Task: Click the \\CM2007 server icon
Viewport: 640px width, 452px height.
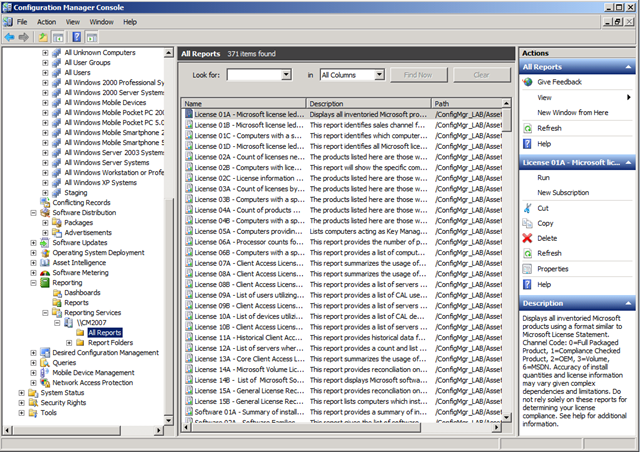Action: [x=69, y=323]
